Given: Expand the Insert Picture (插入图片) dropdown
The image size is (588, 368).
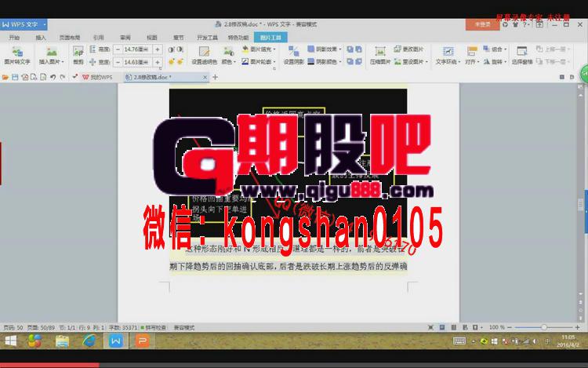Looking at the screenshot, I should coord(49,60).
